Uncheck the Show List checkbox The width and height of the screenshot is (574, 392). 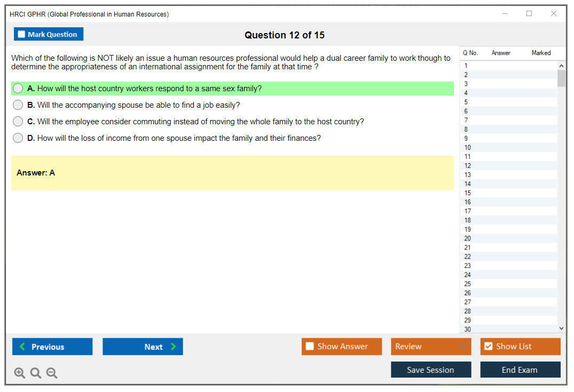pos(488,347)
